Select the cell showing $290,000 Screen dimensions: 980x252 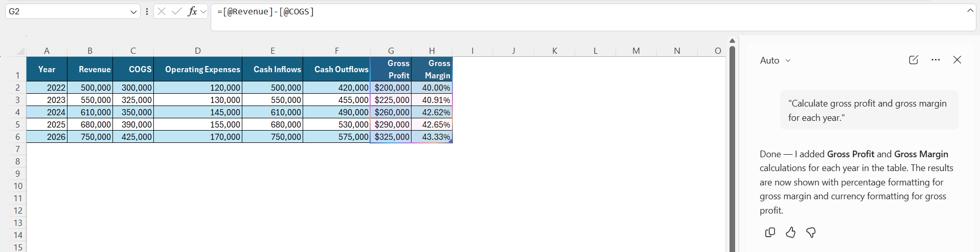point(391,124)
